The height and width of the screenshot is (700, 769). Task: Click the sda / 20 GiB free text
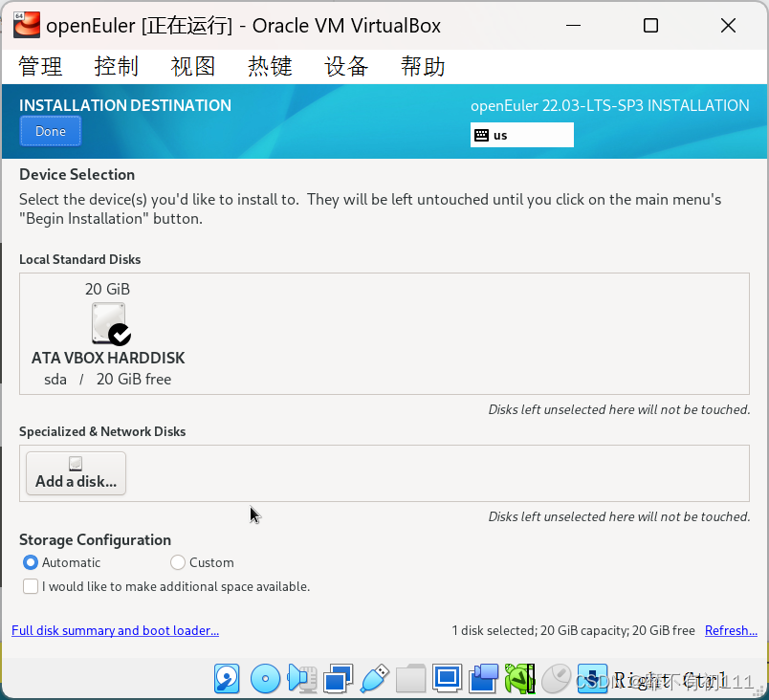pos(108,380)
